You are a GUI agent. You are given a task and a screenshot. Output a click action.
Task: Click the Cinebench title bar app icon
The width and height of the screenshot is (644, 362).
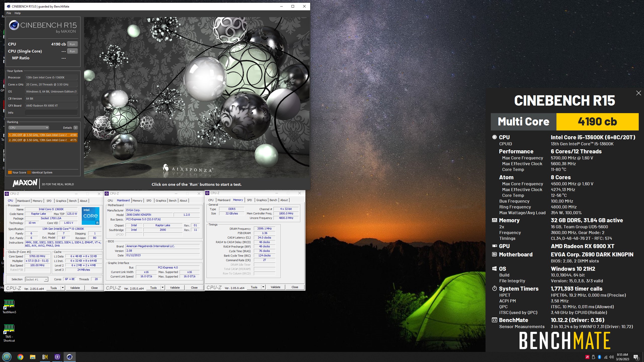8,6
